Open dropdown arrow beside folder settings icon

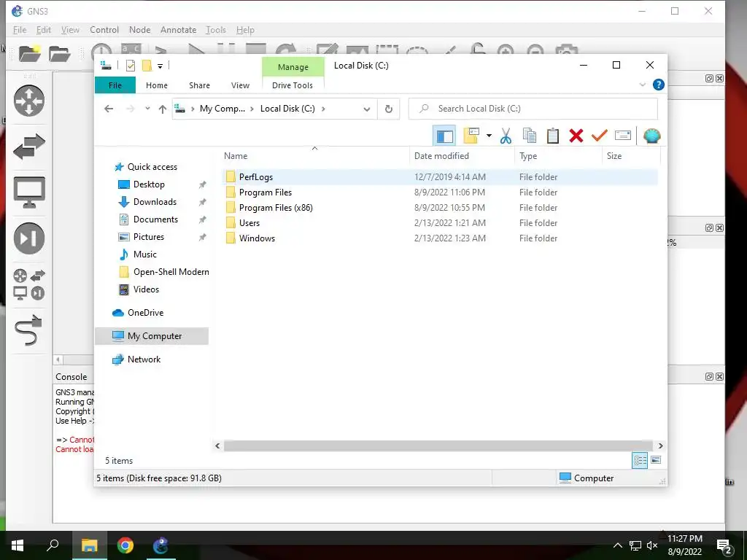point(489,136)
